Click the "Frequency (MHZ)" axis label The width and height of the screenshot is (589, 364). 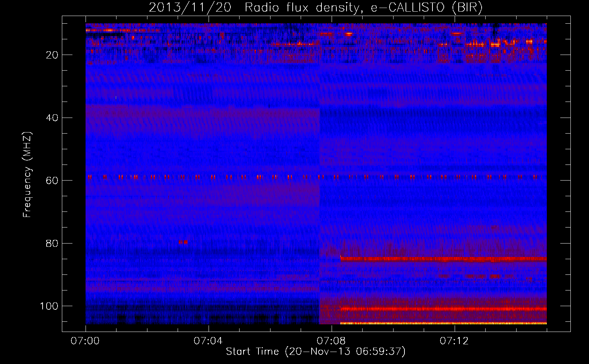27,175
